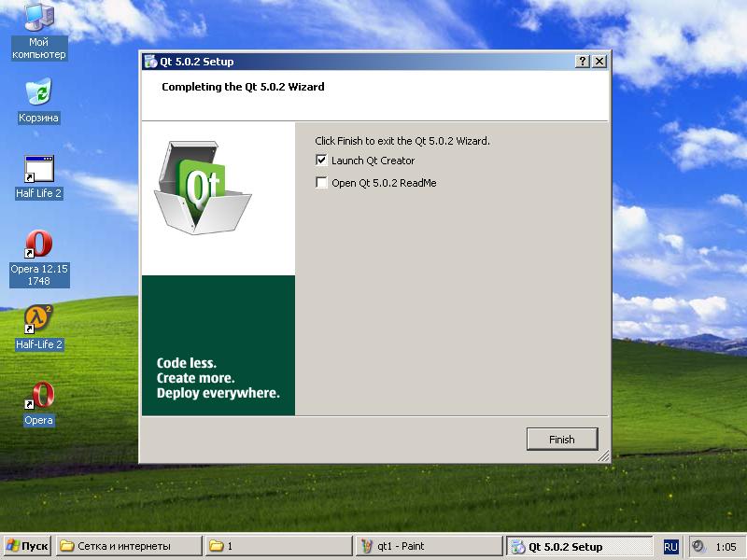Uncheck Launch Qt Creator checkbox
This screenshot has height=560, width=747.
pos(321,160)
